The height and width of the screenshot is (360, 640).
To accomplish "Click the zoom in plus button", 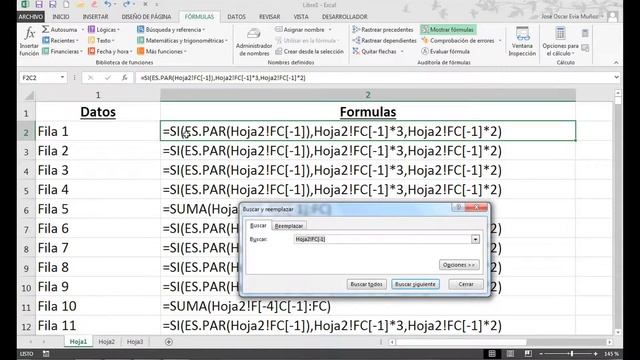I will pos(596,354).
